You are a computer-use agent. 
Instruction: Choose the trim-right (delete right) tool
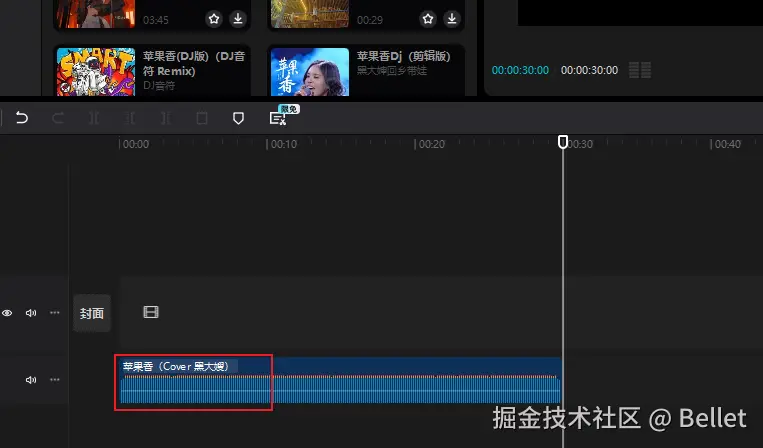click(165, 118)
